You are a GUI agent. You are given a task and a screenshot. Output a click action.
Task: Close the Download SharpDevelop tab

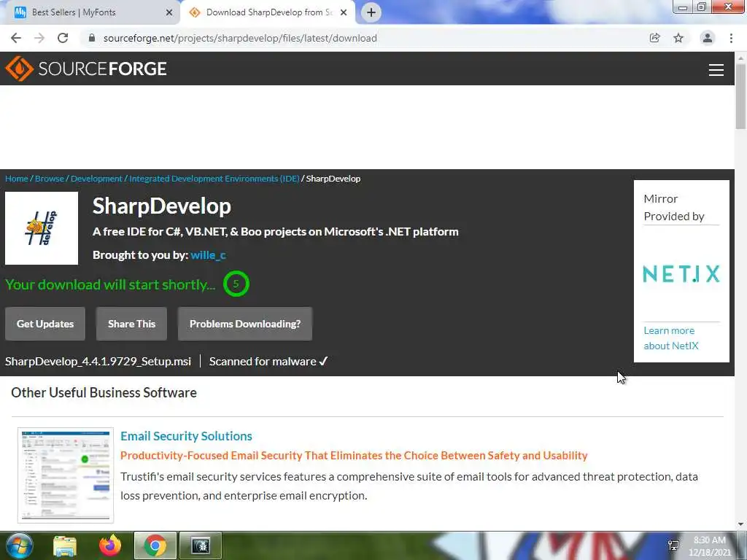344,12
